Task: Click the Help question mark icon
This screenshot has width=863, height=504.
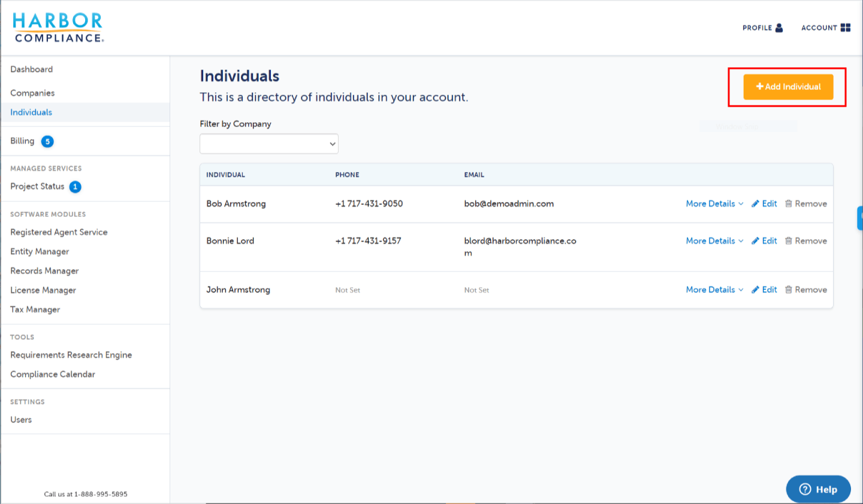Action: (805, 490)
